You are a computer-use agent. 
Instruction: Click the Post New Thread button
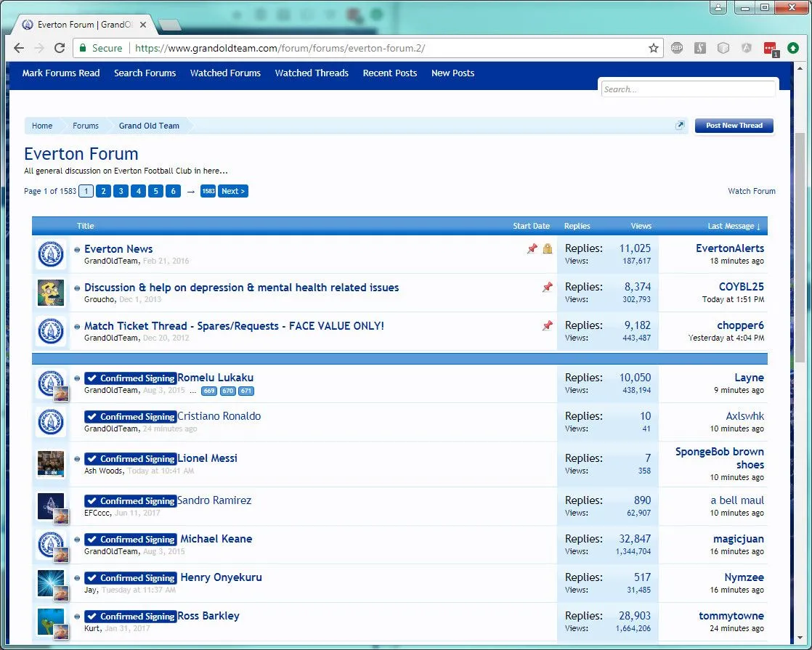click(x=734, y=126)
